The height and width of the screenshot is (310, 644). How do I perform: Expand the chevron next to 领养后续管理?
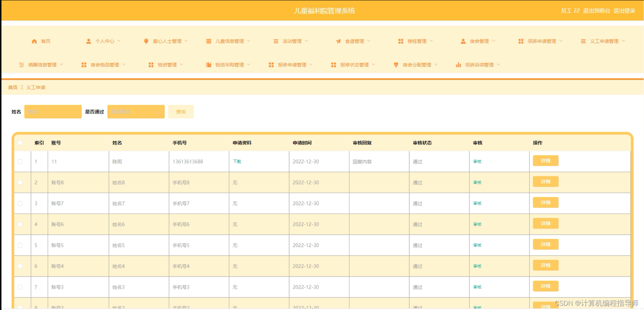[x=499, y=65]
